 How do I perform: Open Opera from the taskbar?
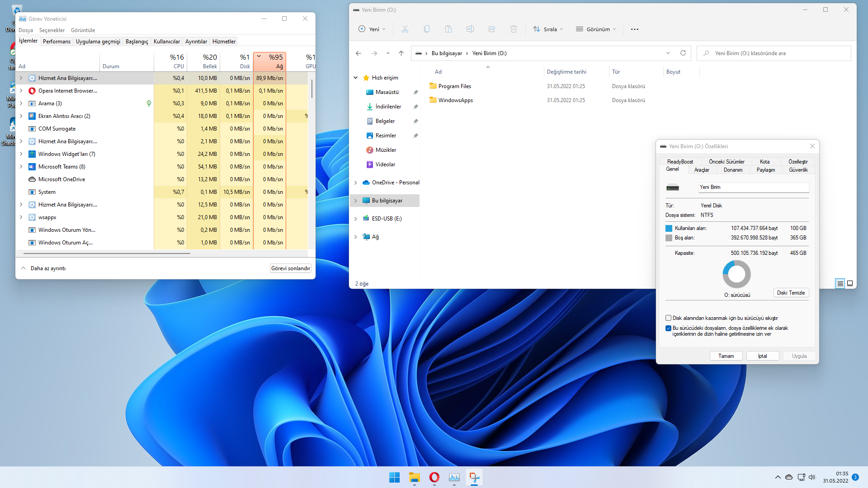434,477
